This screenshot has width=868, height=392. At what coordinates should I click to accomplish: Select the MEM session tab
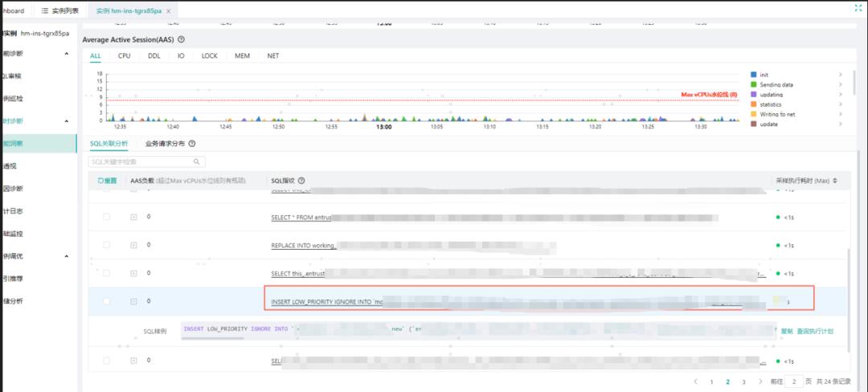tap(242, 56)
